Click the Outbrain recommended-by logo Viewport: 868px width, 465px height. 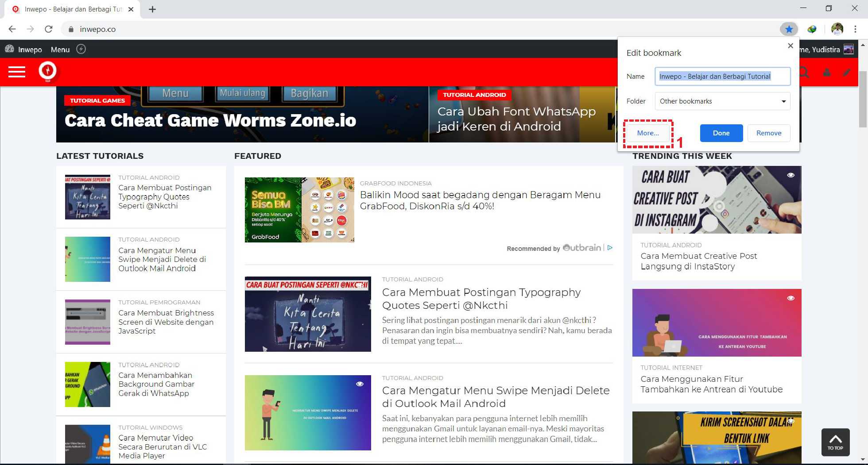[581, 248]
